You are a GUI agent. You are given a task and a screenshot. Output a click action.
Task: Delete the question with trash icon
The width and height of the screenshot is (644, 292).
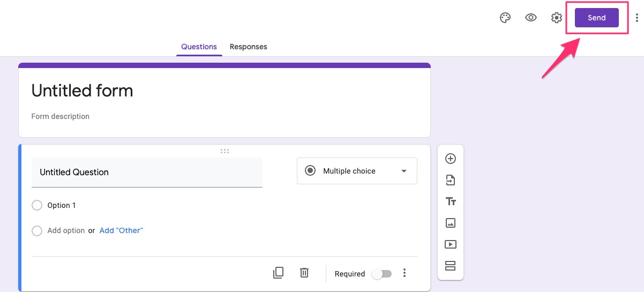(x=304, y=273)
